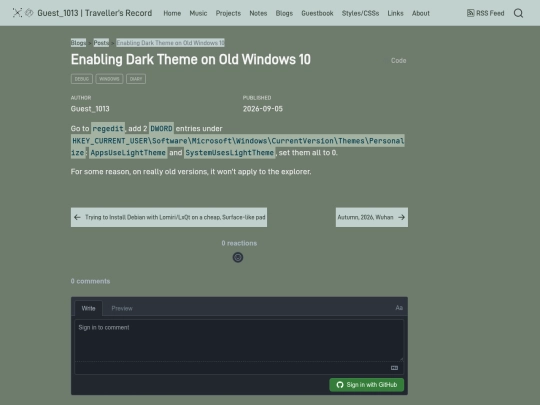Toggle the Aa text size control
This screenshot has height=405, width=540.
tap(399, 308)
